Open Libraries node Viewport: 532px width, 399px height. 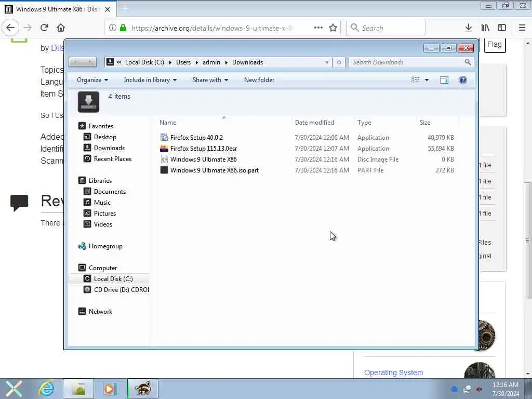pyautogui.click(x=100, y=180)
